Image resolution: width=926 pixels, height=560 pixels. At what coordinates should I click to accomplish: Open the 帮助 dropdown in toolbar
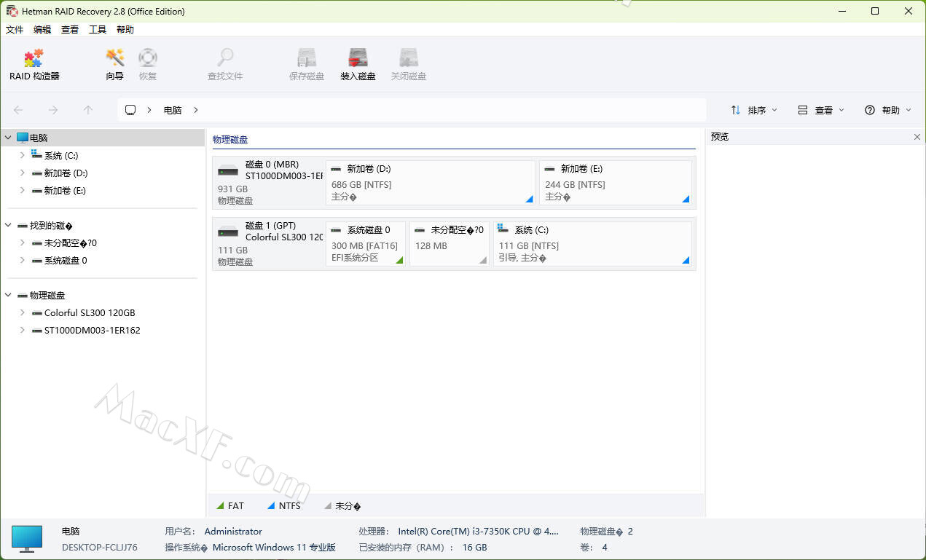point(888,110)
